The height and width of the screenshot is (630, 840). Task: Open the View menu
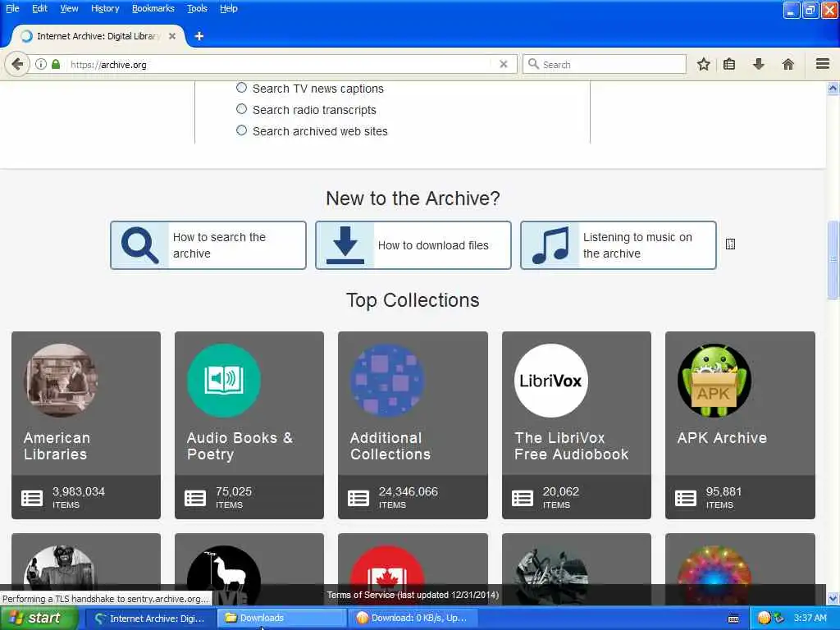(x=69, y=8)
